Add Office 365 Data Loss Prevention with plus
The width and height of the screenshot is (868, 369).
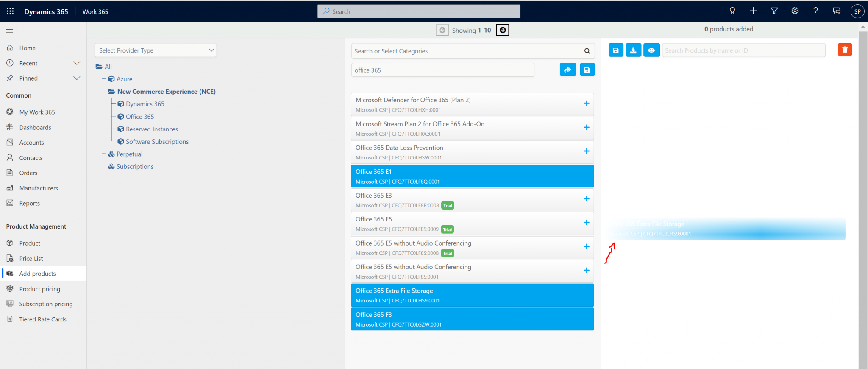587,151
